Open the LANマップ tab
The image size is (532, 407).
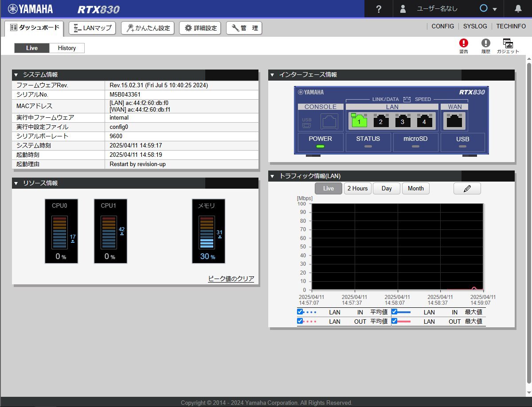point(92,28)
